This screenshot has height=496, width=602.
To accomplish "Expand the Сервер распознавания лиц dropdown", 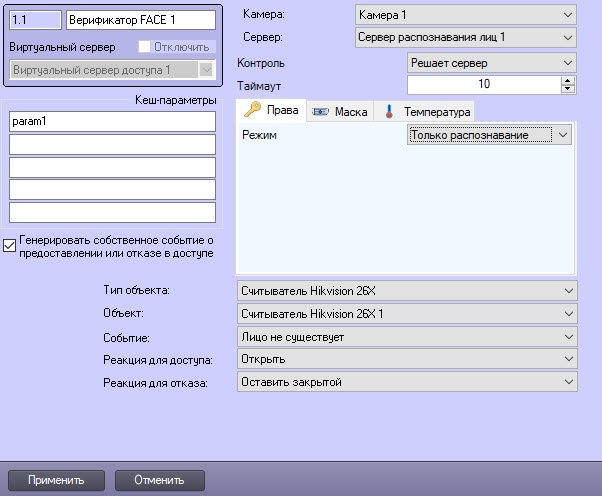I will click(x=467, y=38).
